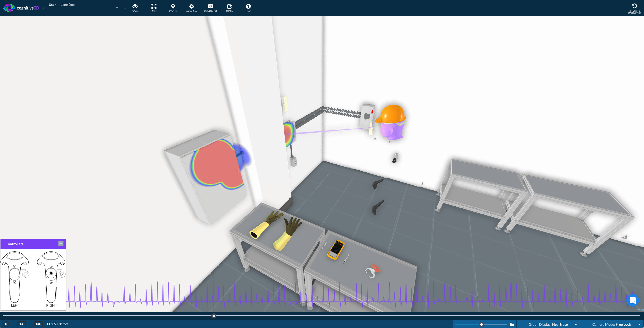Open the graph chart icon near the slider

pyautogui.click(x=512, y=324)
